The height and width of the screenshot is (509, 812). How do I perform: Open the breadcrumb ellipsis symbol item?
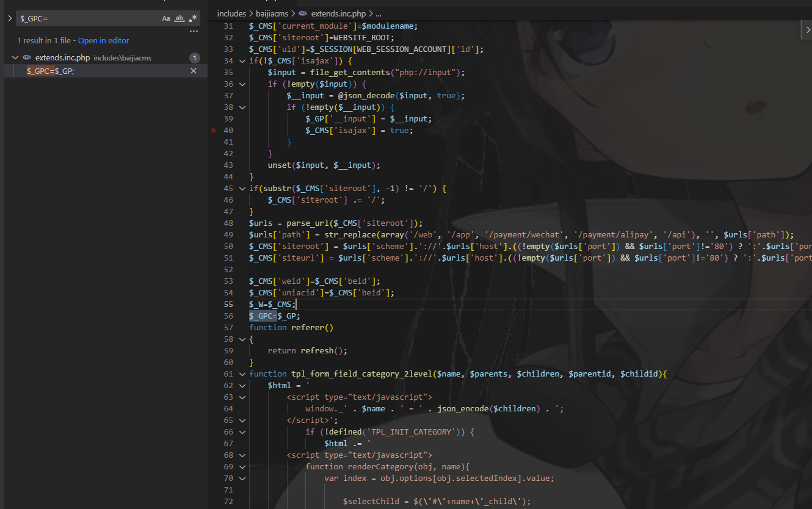378,13
